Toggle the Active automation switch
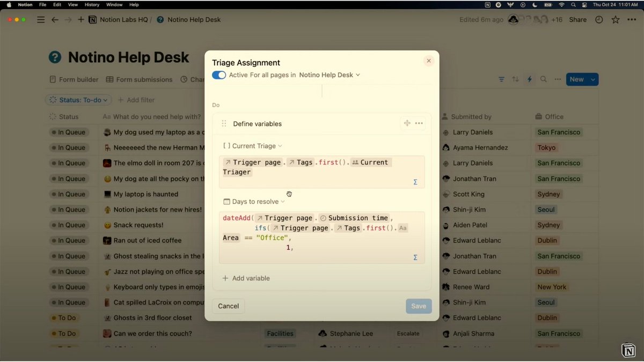644x362 pixels. 219,75
